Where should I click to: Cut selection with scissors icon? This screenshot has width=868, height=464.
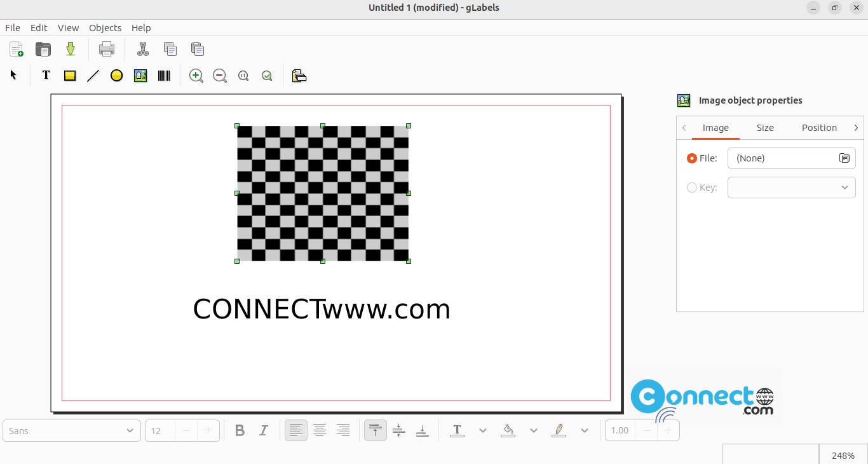[143, 49]
